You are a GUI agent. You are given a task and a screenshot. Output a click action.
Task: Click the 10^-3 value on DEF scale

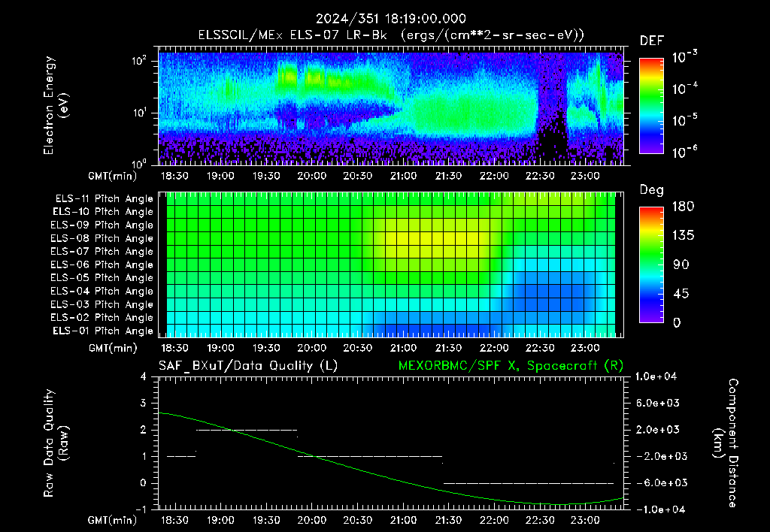[x=684, y=56]
